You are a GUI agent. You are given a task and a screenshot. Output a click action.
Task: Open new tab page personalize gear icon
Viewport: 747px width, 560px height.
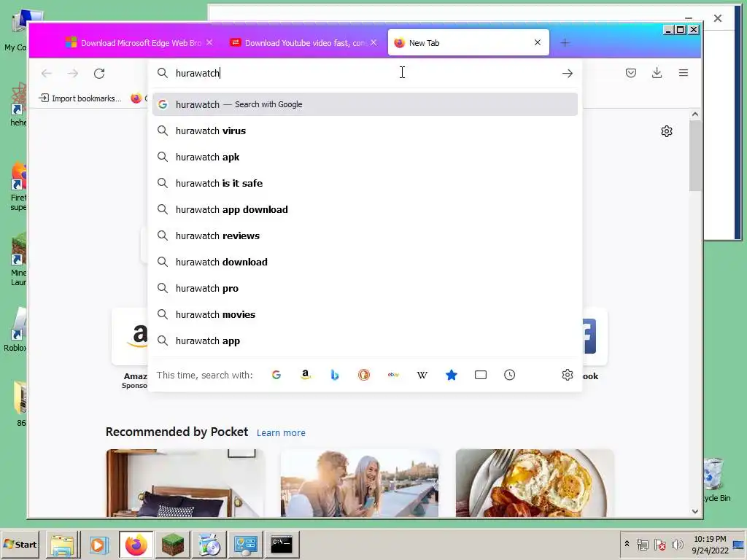pos(667,131)
